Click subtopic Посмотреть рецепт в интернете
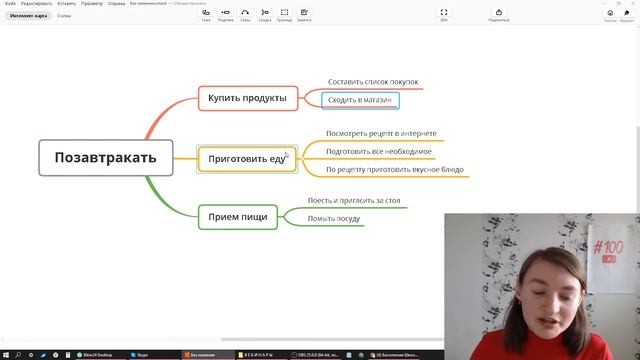The height and width of the screenshot is (360, 640). (x=381, y=133)
